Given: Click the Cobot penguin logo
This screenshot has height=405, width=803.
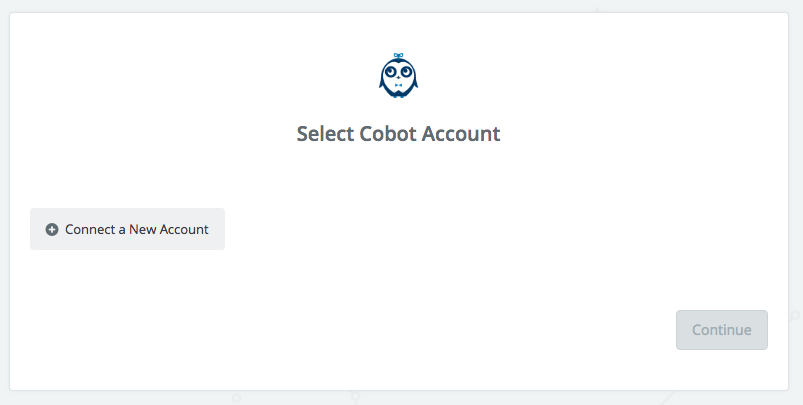Looking at the screenshot, I should (x=398, y=75).
